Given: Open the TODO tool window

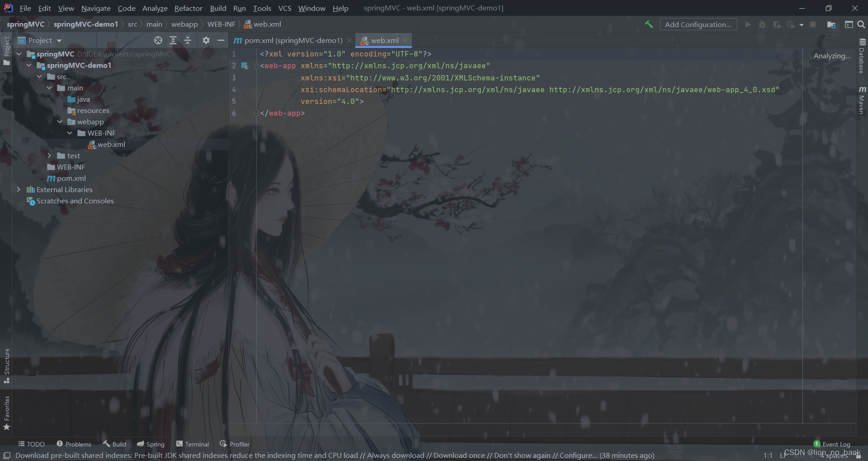Looking at the screenshot, I should [x=31, y=444].
